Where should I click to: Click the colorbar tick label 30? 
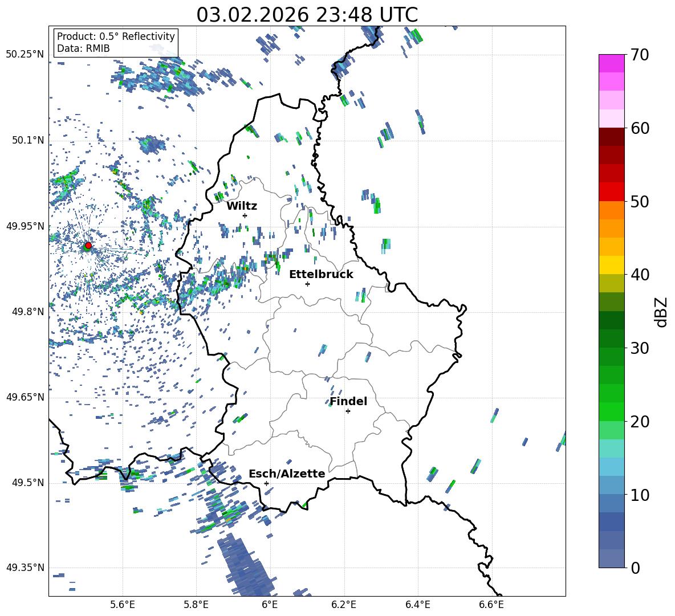coord(639,348)
